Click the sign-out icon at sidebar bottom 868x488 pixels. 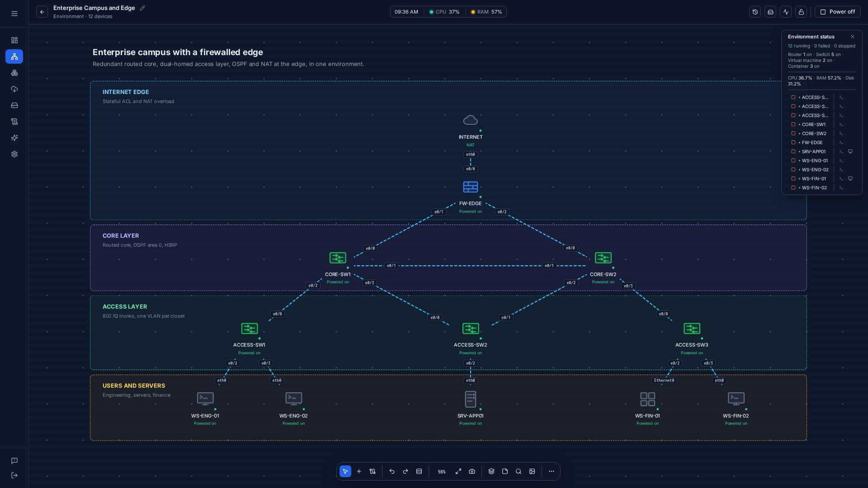[14, 475]
